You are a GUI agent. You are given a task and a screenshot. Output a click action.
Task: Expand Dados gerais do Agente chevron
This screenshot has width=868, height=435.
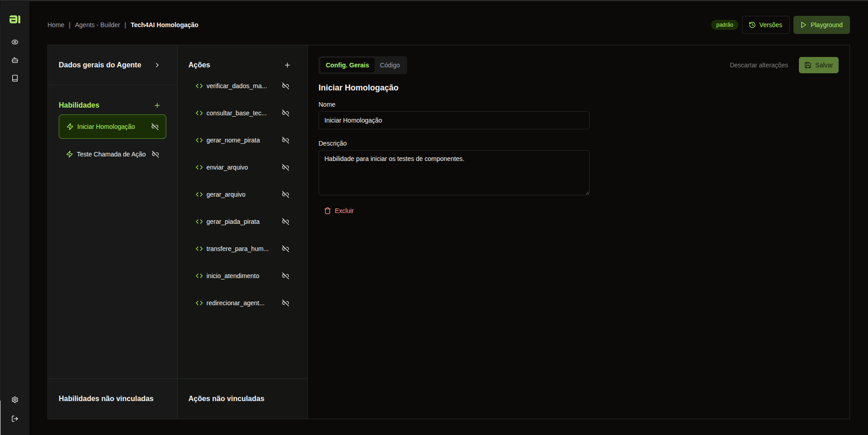157,65
